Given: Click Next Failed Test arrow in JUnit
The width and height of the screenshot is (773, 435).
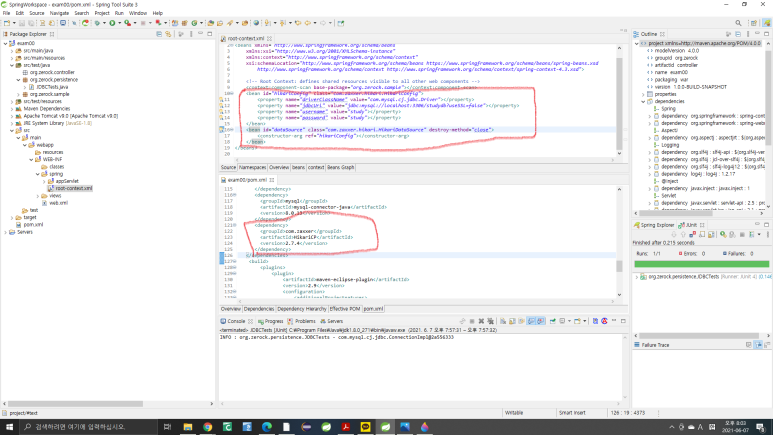Looking at the screenshot, I should click(674, 234).
